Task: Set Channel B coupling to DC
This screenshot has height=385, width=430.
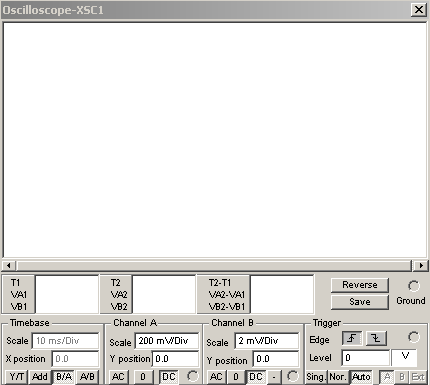Action: point(256,377)
